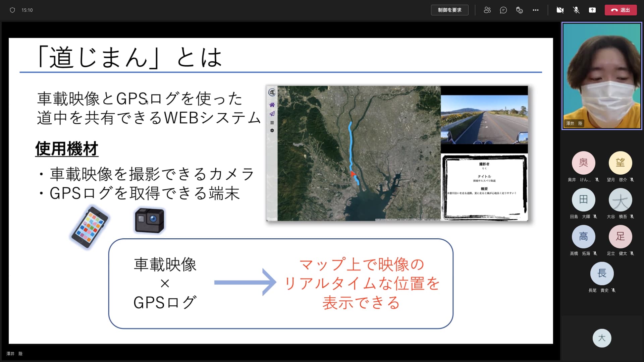This screenshot has height=362, width=644.
Task: Click the 足立 健太 participant avatar
Action: [620, 237]
